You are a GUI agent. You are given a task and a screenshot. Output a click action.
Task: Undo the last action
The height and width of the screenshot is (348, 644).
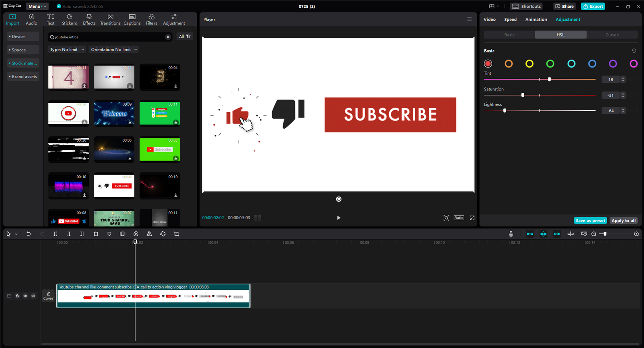pyautogui.click(x=29, y=234)
